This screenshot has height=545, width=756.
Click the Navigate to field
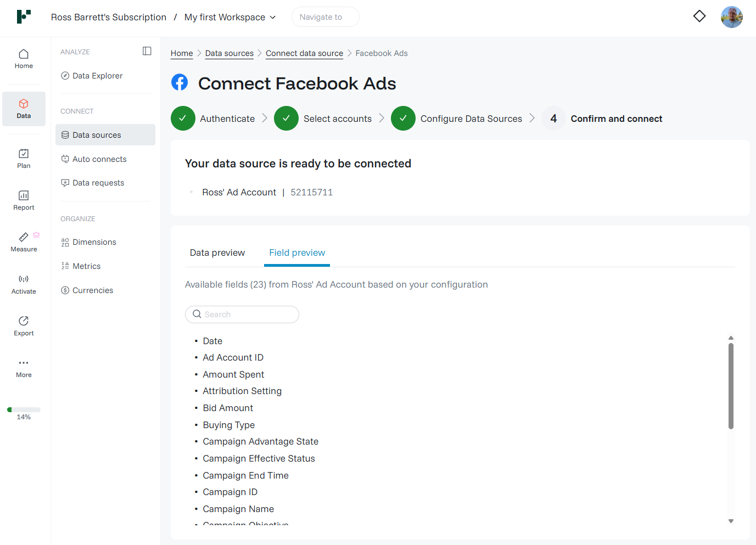326,17
